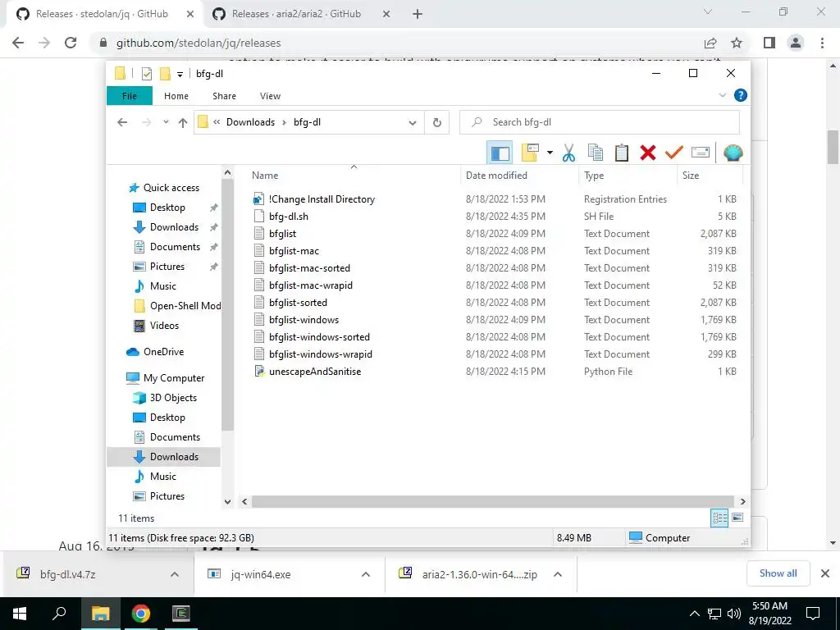The image size is (840, 630).
Task: Expand jq-win64.exe download options
Action: pyautogui.click(x=366, y=574)
